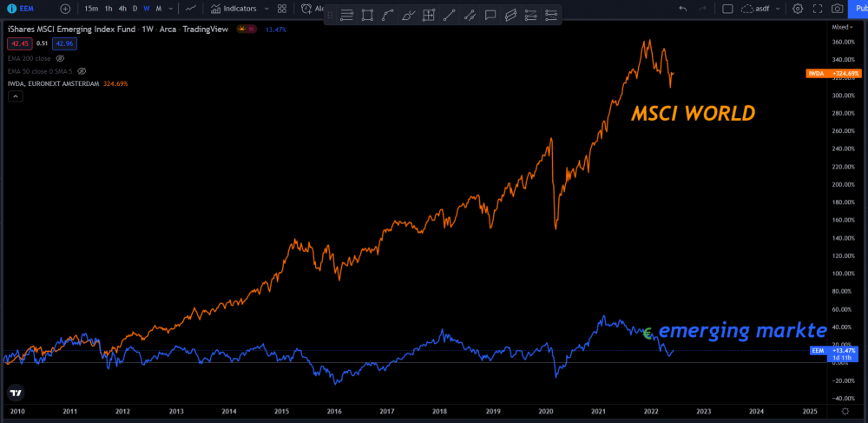
Task: Switch to the 4h timeframe
Action: pos(122,9)
